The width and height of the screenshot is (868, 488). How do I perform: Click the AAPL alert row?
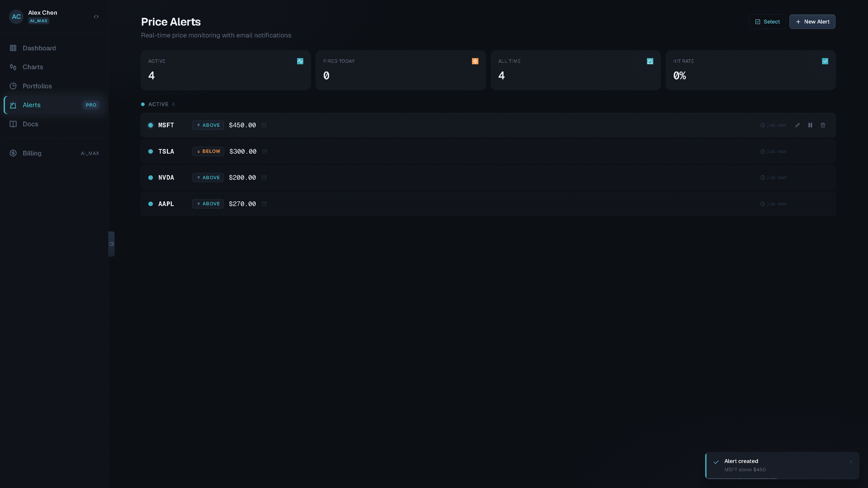(x=472, y=204)
